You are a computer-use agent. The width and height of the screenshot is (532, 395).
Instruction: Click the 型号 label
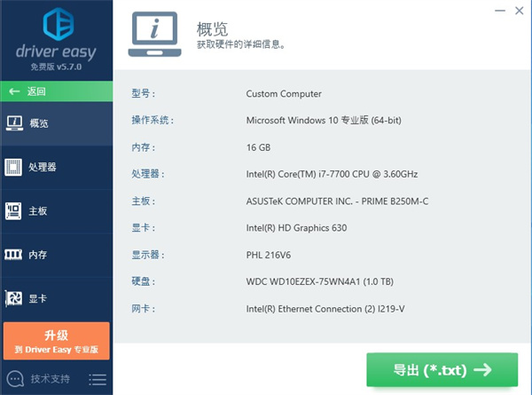click(x=143, y=93)
